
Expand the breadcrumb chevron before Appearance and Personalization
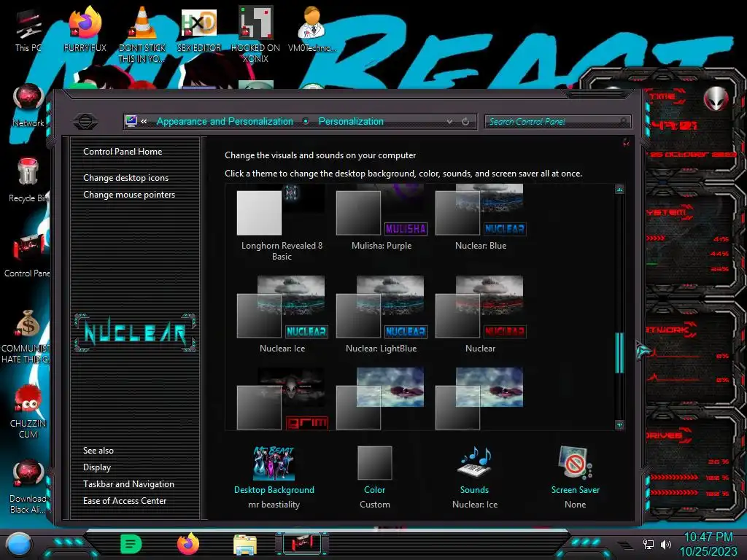144,122
